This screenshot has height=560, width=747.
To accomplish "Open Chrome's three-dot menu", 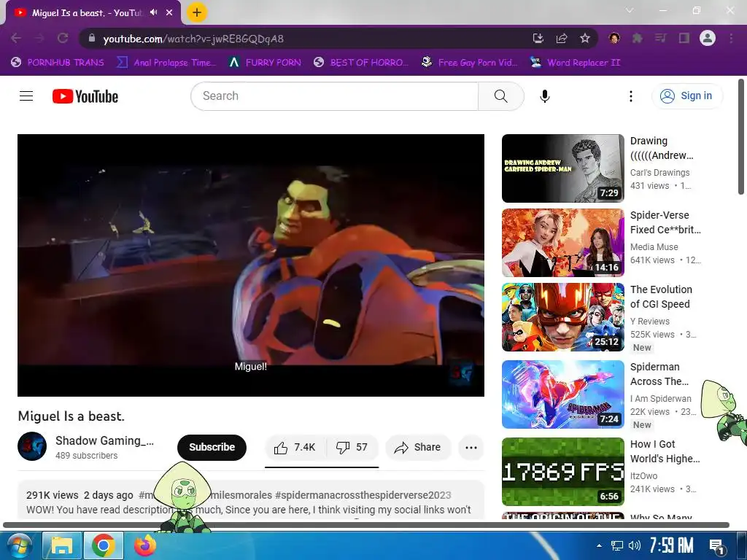I will pos(731,38).
